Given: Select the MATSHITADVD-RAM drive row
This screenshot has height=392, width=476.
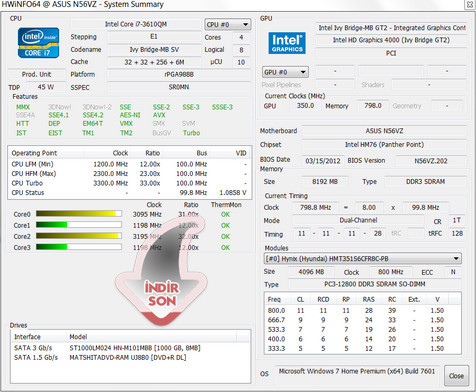Looking at the screenshot, I should click(130, 358).
